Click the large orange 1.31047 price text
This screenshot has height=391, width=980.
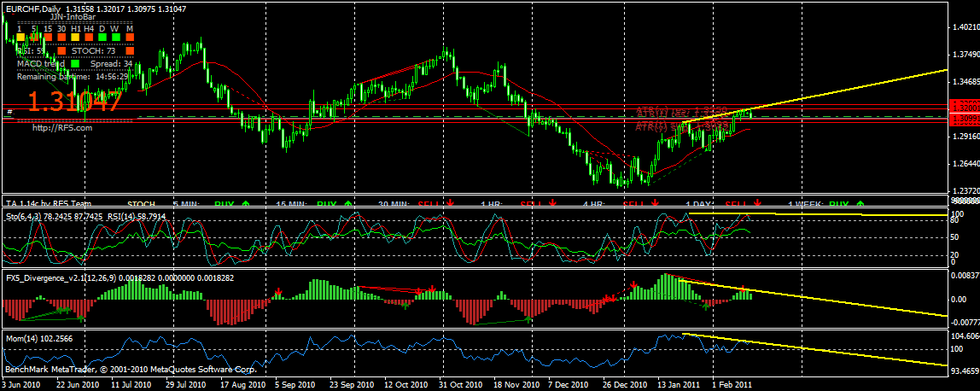tap(75, 102)
